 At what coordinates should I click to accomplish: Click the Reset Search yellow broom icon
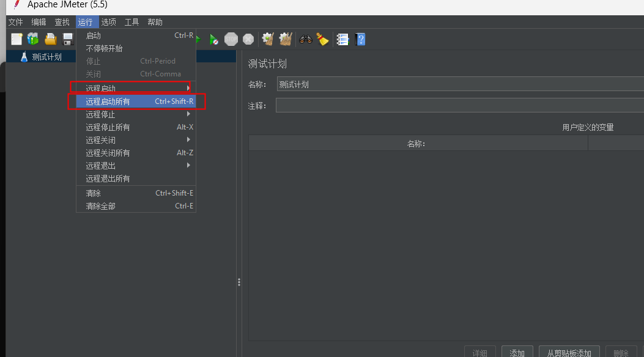coord(322,39)
